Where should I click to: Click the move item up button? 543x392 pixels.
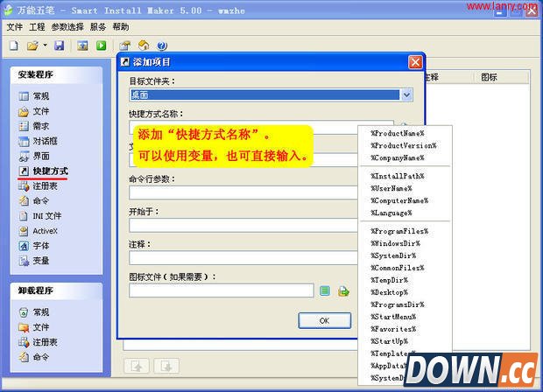(137, 366)
